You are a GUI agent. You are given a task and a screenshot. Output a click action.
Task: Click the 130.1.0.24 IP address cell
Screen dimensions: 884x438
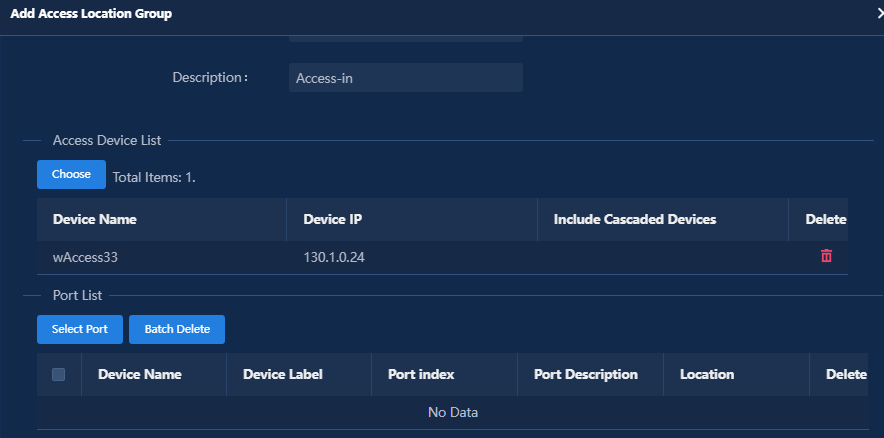point(334,258)
